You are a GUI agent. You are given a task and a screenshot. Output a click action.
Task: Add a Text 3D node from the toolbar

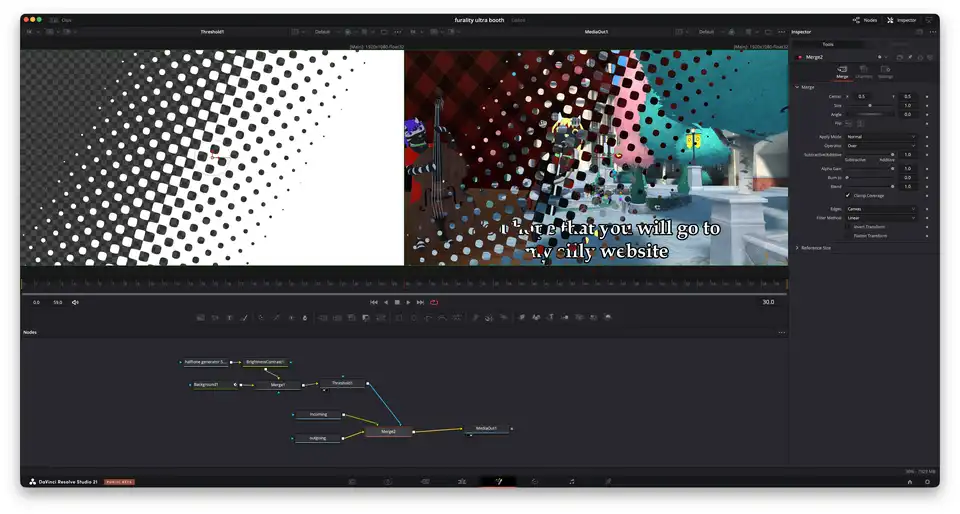(550, 317)
